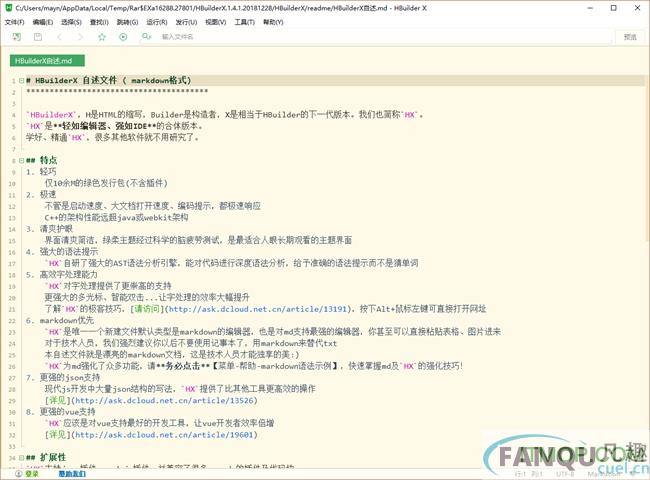Click the save file toolbar icon
Viewport: 650px width, 480px height.
[x=38, y=37]
